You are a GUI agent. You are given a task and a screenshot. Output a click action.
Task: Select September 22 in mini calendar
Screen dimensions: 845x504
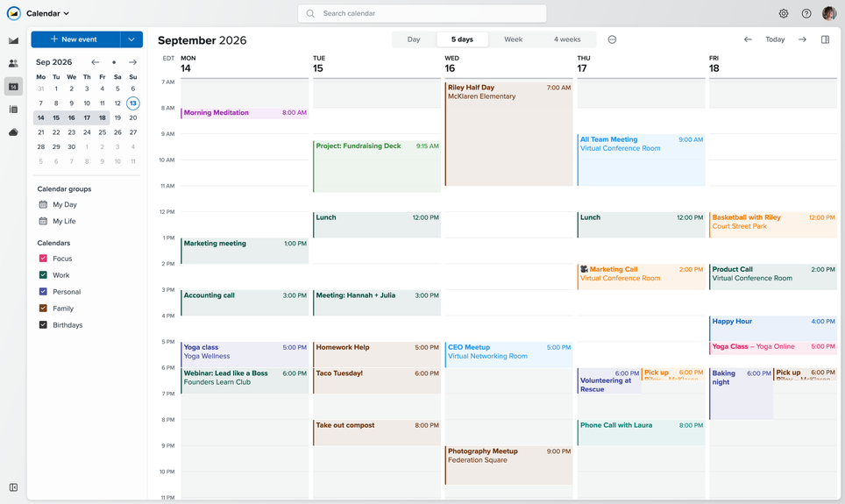coord(56,132)
